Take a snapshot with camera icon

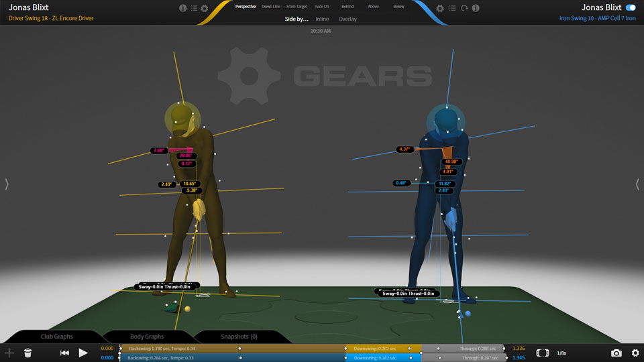point(616,353)
